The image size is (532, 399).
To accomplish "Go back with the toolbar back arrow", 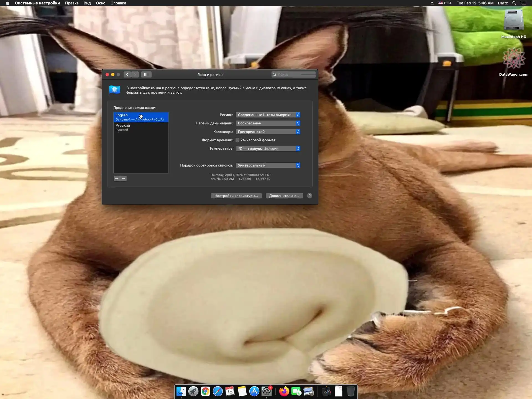I will click(127, 75).
